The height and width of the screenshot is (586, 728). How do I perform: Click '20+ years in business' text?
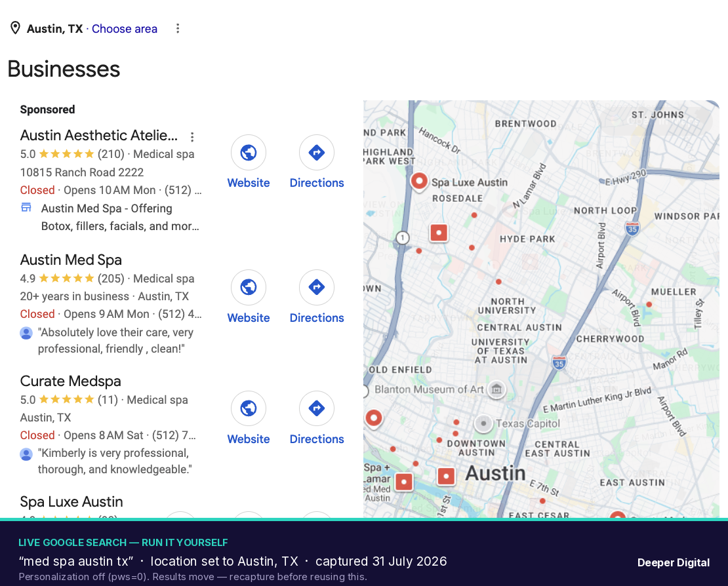(74, 296)
